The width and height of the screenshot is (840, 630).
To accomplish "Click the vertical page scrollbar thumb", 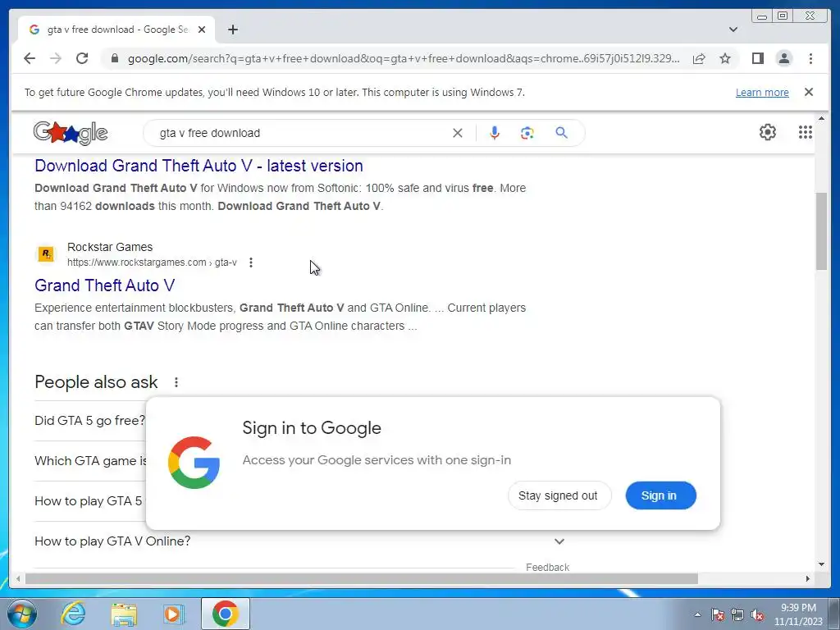I will (x=821, y=231).
